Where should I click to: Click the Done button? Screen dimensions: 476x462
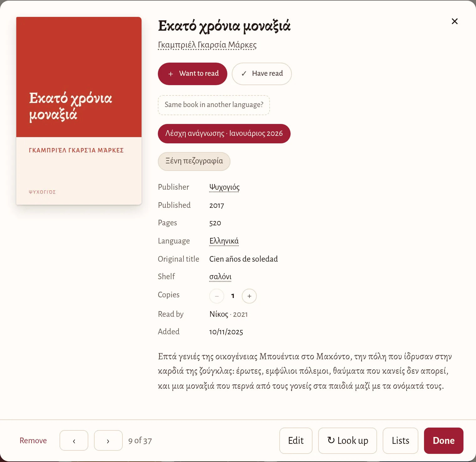(x=444, y=440)
